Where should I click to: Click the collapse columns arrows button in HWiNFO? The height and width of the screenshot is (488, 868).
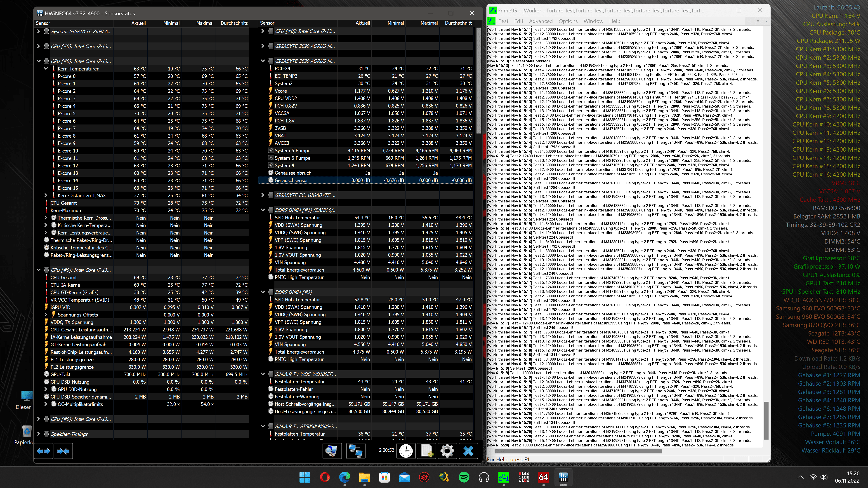point(63,451)
